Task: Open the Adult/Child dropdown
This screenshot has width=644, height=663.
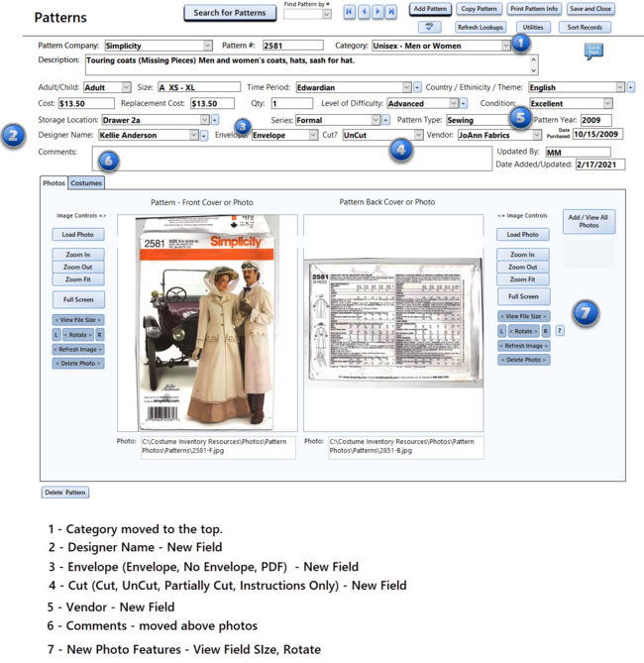Action: click(x=127, y=87)
